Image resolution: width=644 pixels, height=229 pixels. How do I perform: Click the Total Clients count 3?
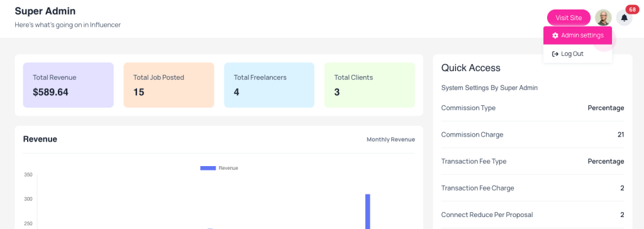(337, 92)
